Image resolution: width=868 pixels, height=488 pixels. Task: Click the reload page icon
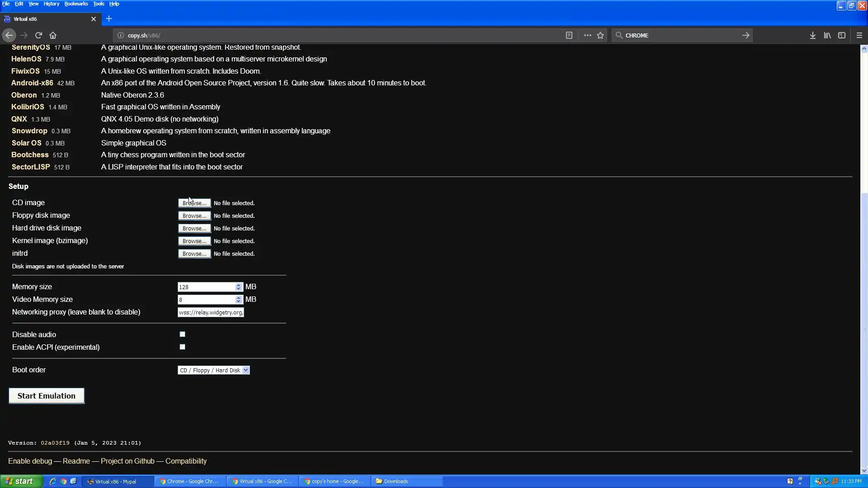(38, 35)
